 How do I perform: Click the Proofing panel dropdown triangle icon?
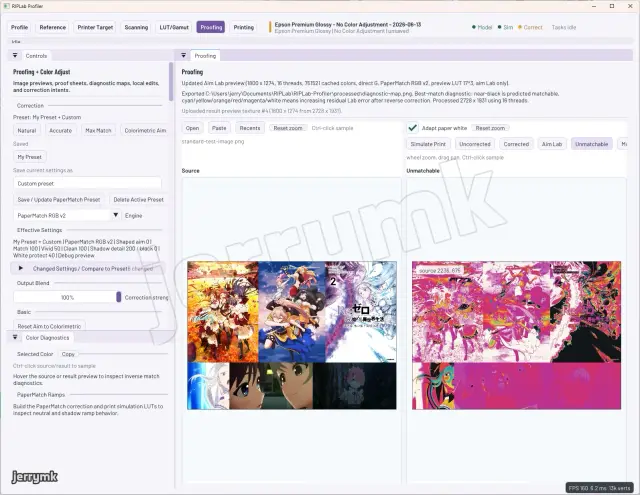184,55
